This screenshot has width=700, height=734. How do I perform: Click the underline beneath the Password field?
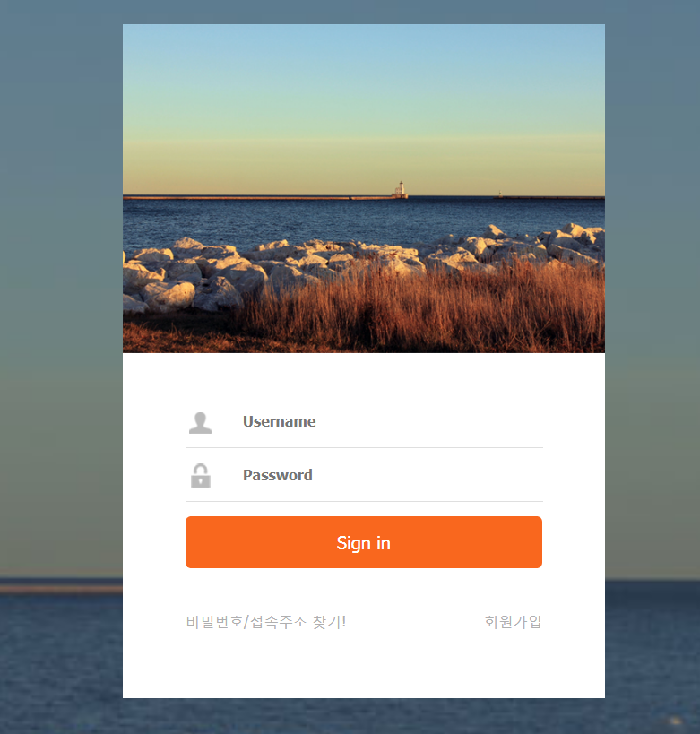click(x=364, y=501)
